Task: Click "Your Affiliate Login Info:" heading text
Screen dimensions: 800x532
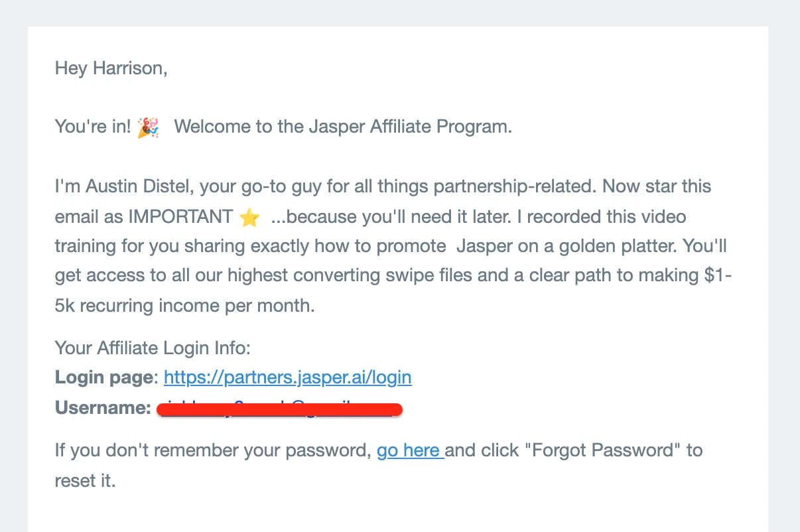Action: (153, 348)
